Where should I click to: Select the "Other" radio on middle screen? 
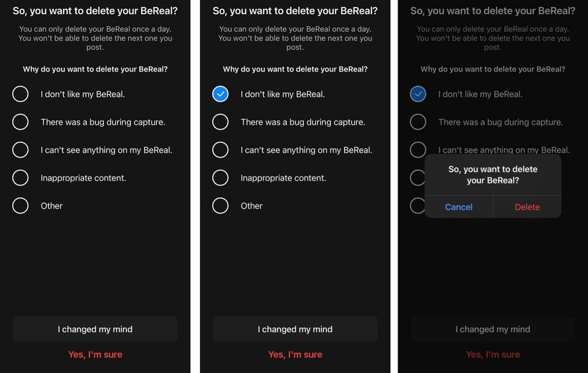(x=220, y=206)
